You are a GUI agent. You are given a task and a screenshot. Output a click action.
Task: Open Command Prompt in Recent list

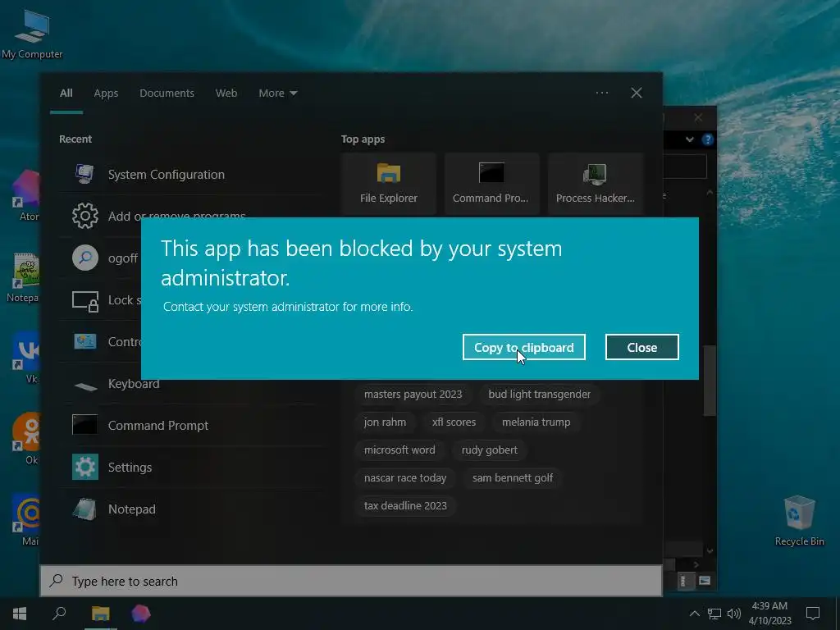click(190, 426)
